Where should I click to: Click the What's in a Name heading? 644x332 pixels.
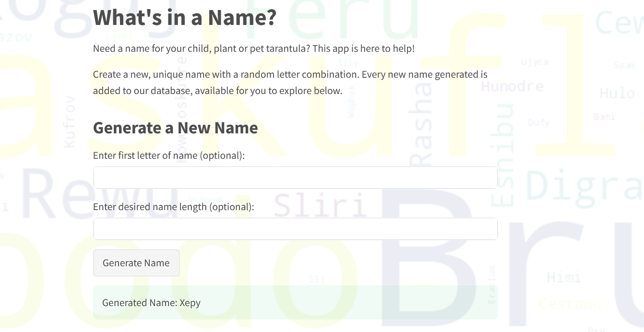tap(185, 17)
